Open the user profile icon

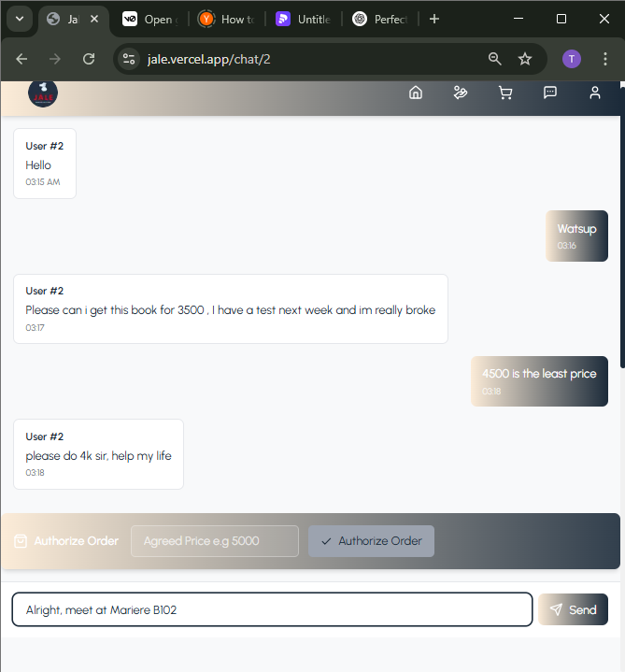coord(595,93)
